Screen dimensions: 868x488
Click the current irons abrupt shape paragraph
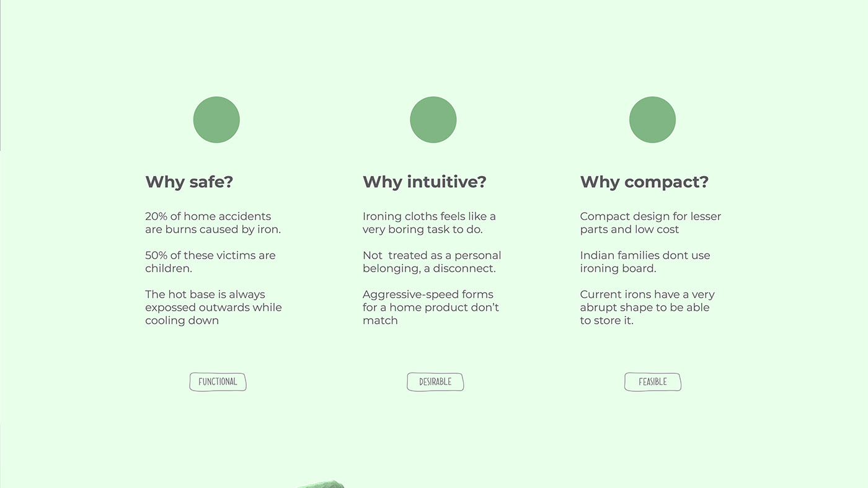click(x=647, y=308)
